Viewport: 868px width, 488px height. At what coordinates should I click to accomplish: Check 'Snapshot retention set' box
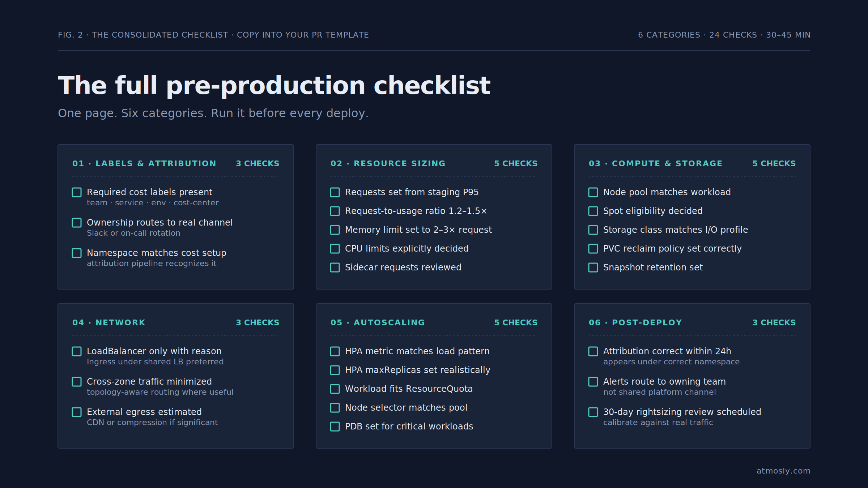point(593,267)
